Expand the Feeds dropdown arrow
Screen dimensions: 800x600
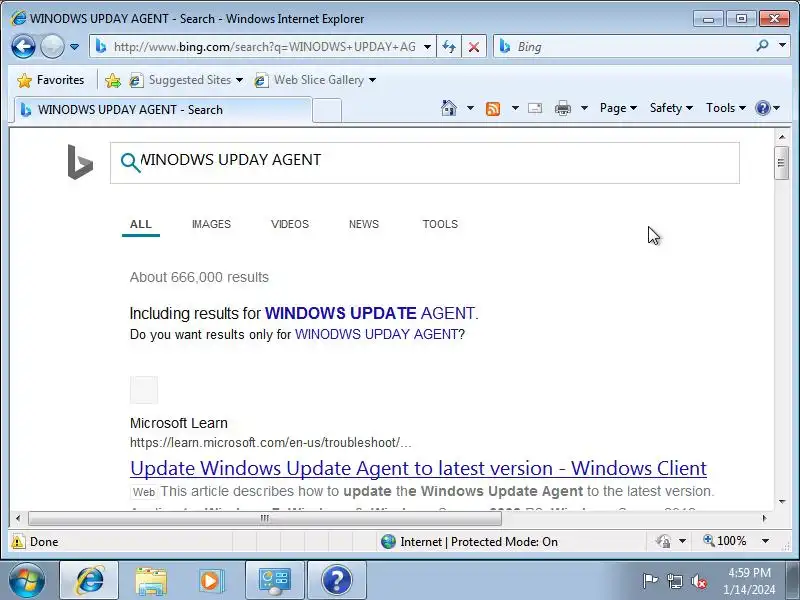click(x=515, y=108)
